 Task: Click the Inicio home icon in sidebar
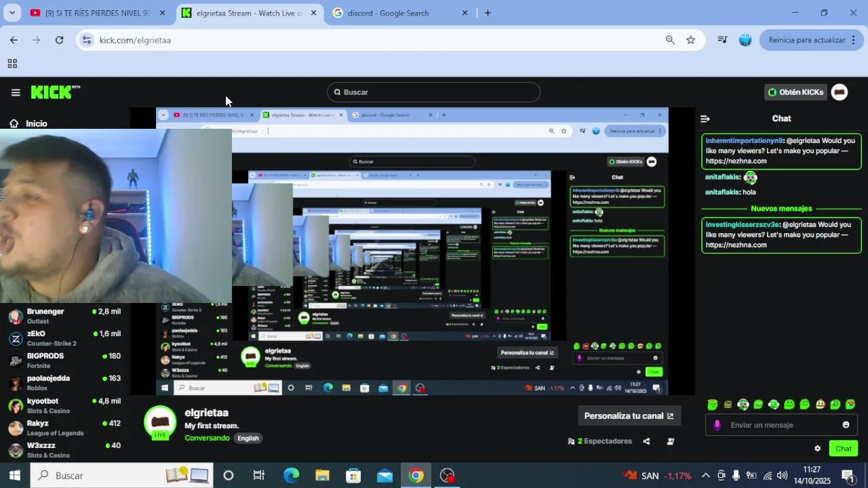[x=14, y=123]
